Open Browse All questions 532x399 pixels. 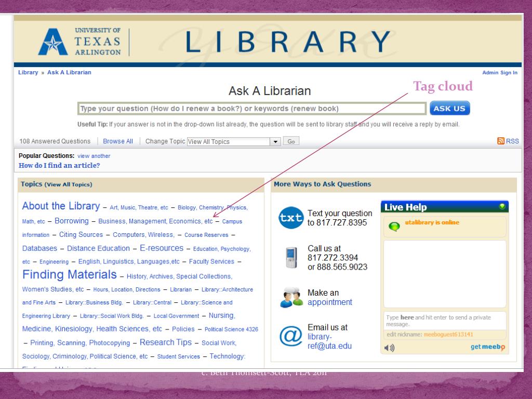118,141
